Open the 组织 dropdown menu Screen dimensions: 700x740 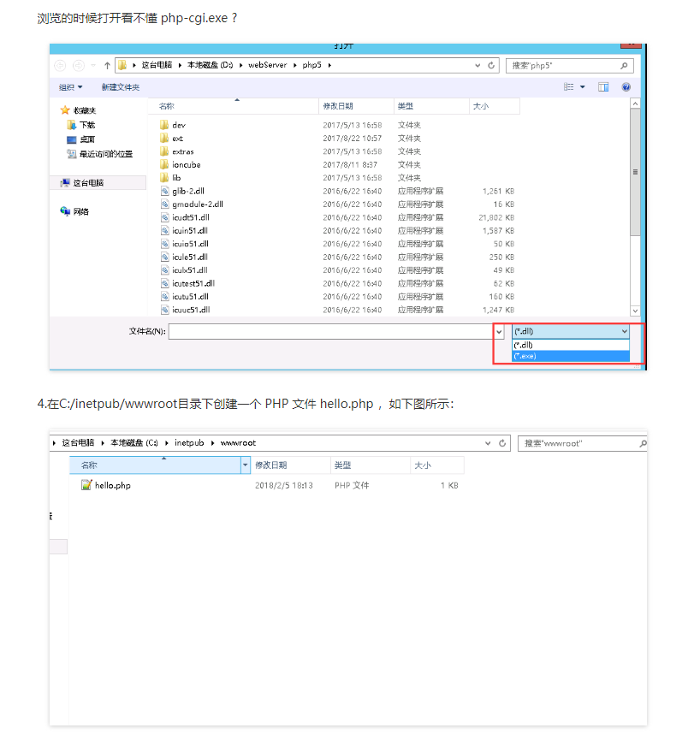coord(70,87)
